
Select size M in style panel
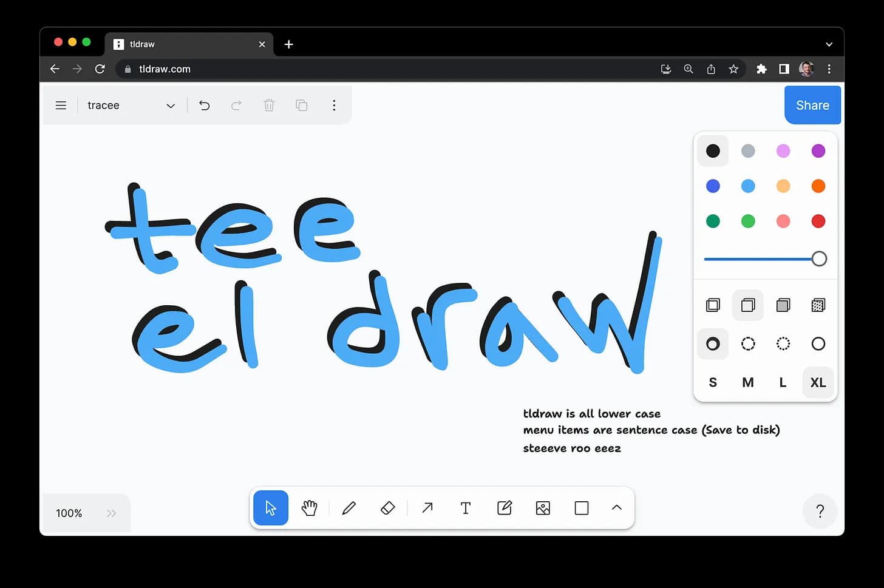748,382
